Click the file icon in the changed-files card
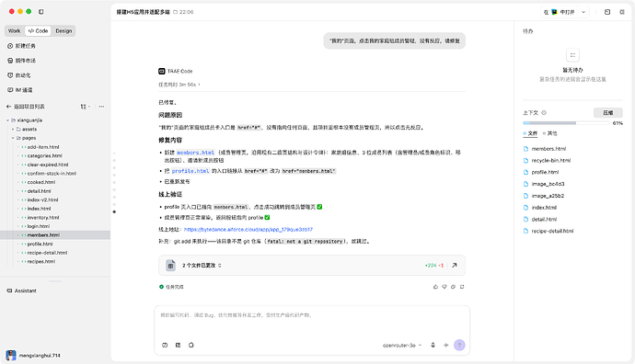Viewport: 635px width, 364px height. tap(170, 266)
